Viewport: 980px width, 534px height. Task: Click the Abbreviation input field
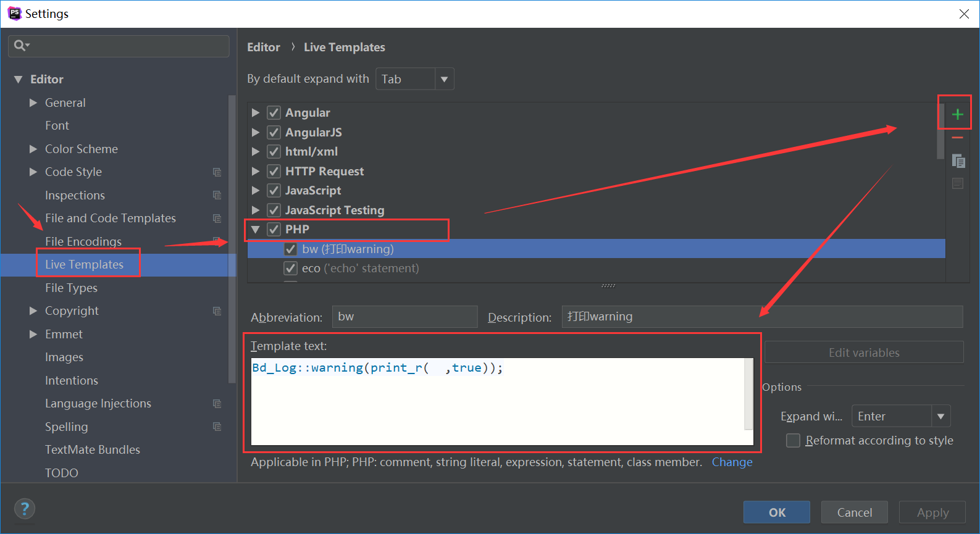pos(404,317)
